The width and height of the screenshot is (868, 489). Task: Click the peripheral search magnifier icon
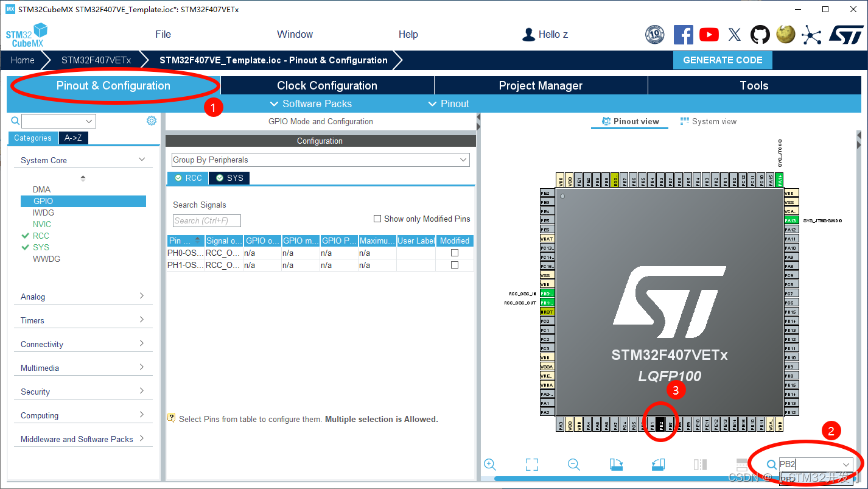(15, 121)
